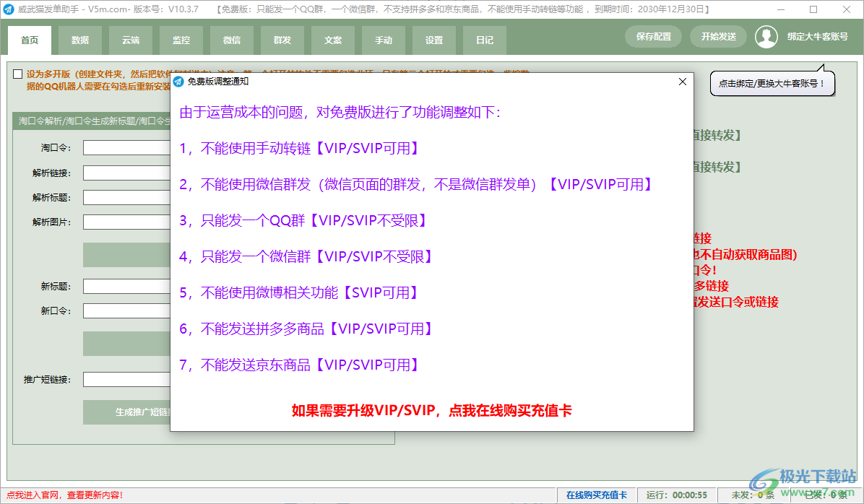Close the 免费版调整通知 dialog

point(682,82)
